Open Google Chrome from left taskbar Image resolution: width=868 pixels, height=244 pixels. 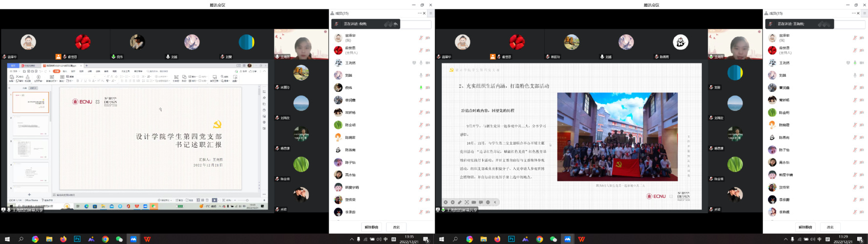(106, 239)
